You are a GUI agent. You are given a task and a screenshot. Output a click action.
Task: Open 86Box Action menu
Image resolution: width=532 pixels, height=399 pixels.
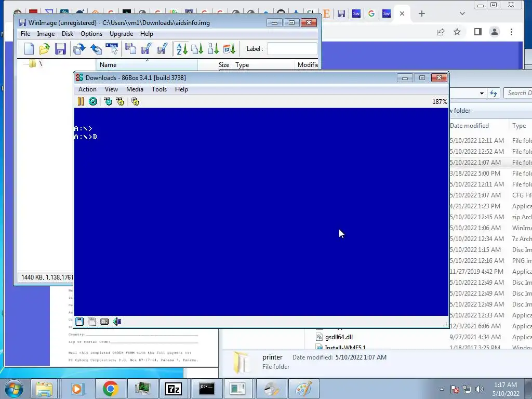(87, 89)
